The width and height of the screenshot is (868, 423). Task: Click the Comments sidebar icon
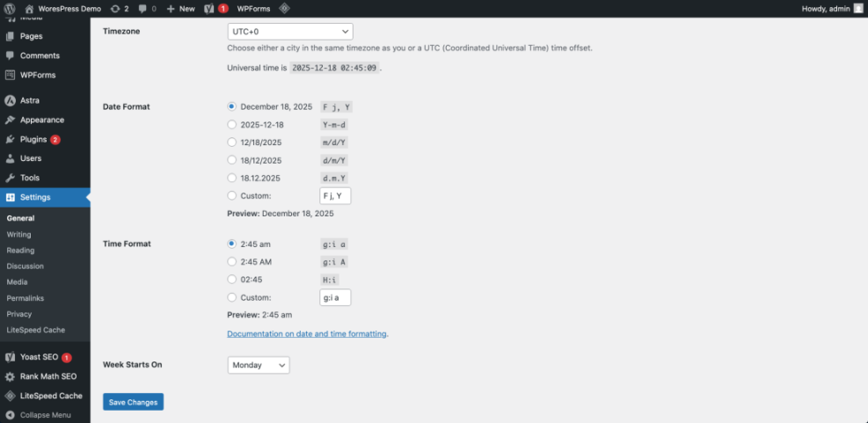tap(10, 55)
